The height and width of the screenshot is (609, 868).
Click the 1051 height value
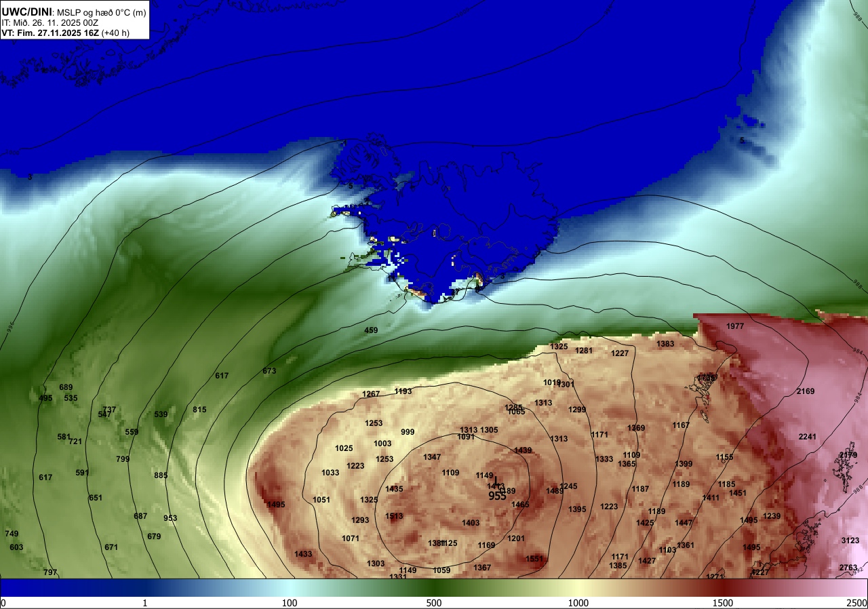tap(321, 500)
